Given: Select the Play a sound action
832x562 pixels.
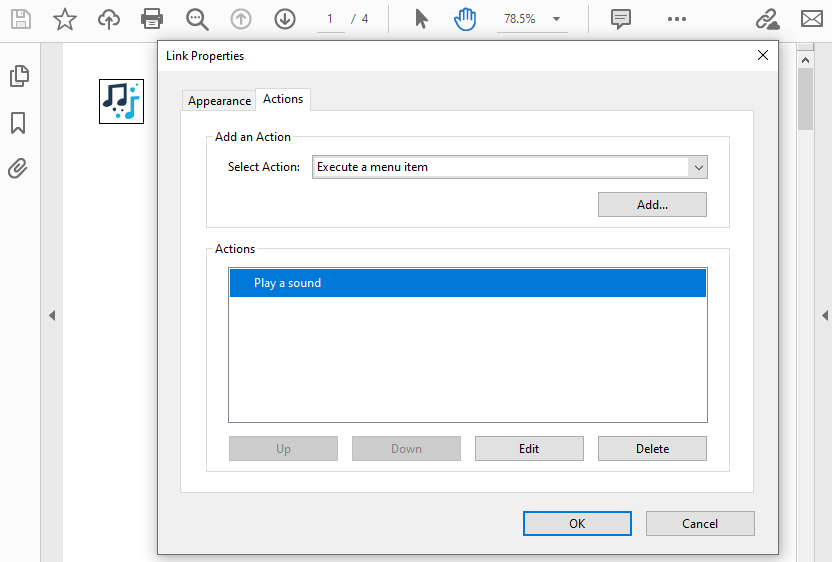Looking at the screenshot, I should [x=467, y=283].
